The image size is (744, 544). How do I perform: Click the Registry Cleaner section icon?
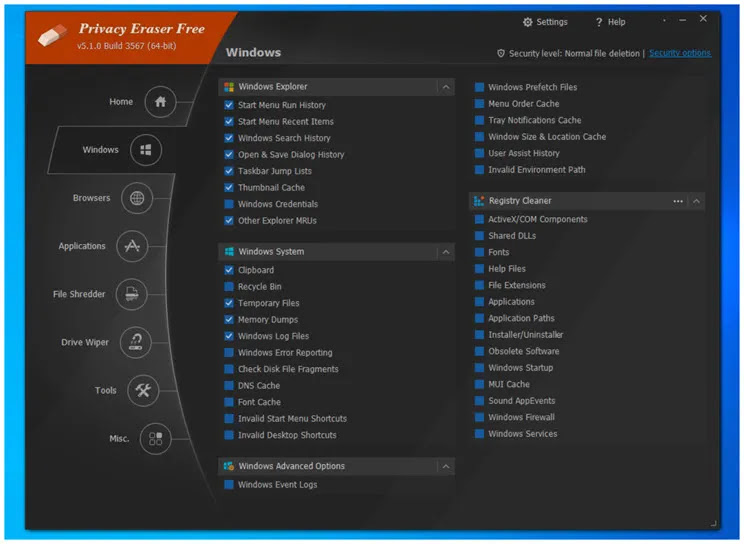click(x=479, y=201)
